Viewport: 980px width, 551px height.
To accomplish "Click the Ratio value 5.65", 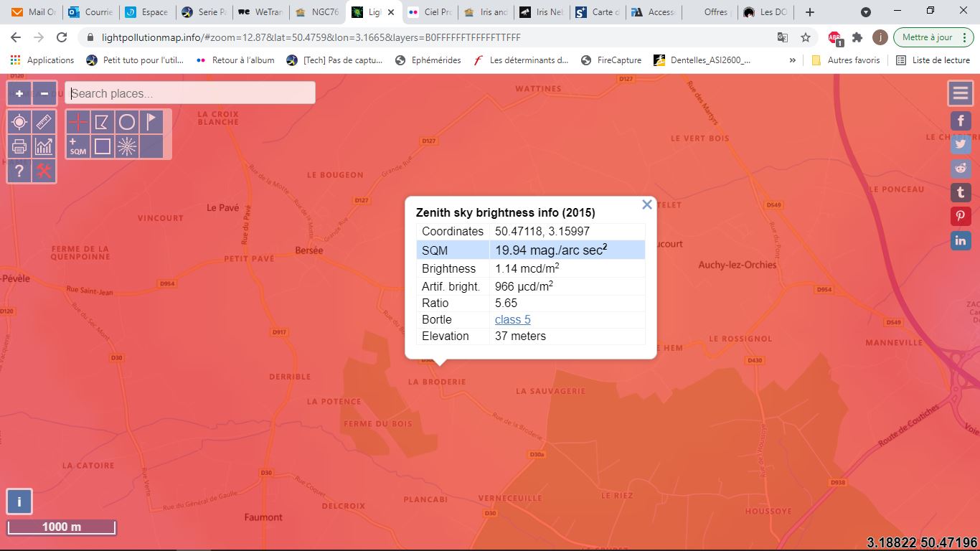I will pos(506,303).
